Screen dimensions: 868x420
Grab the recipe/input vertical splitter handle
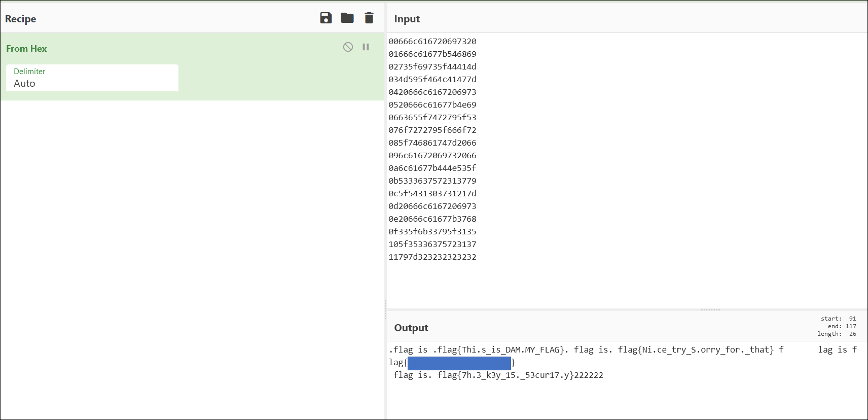click(x=385, y=309)
